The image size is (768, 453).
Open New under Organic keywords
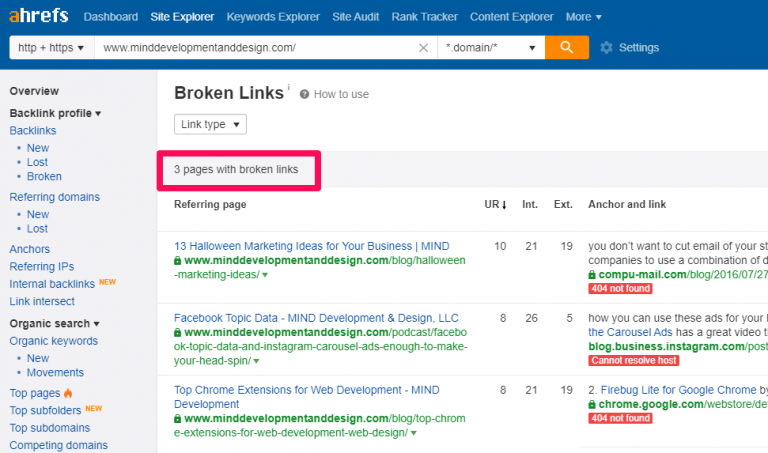coord(38,358)
